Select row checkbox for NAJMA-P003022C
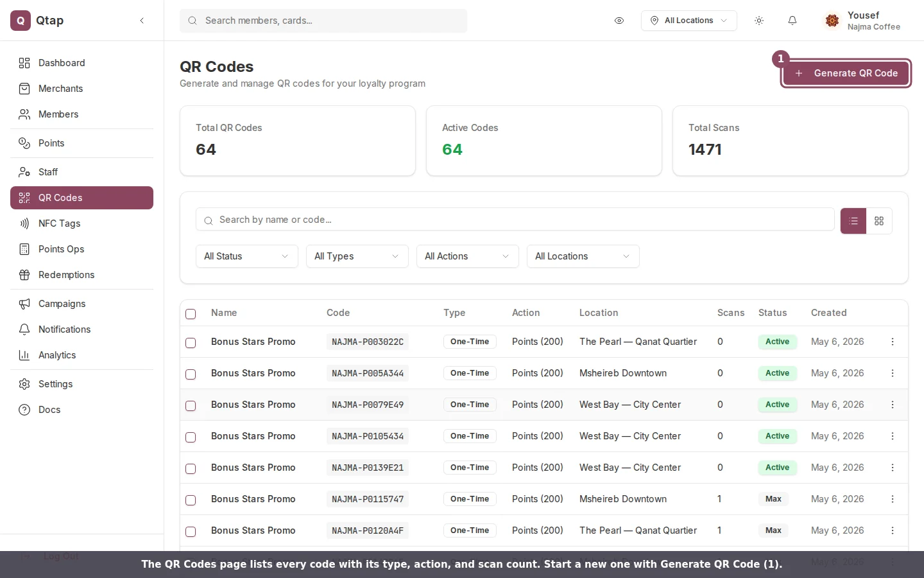924x578 pixels. pos(191,342)
